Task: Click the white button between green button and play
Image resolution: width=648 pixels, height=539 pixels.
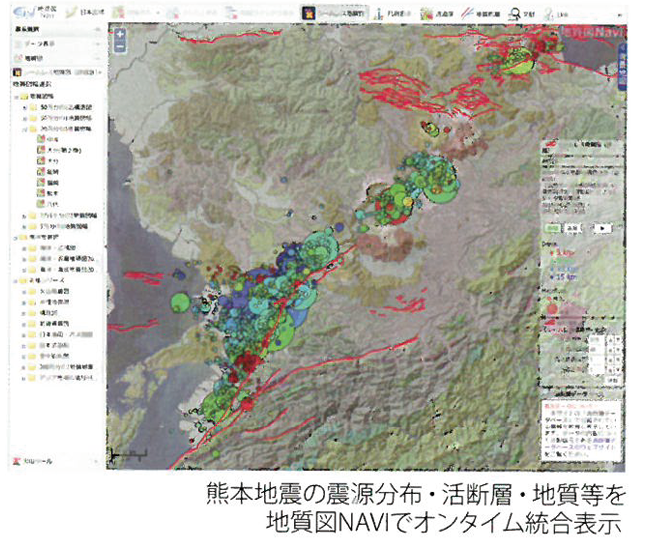Action: tap(573, 228)
